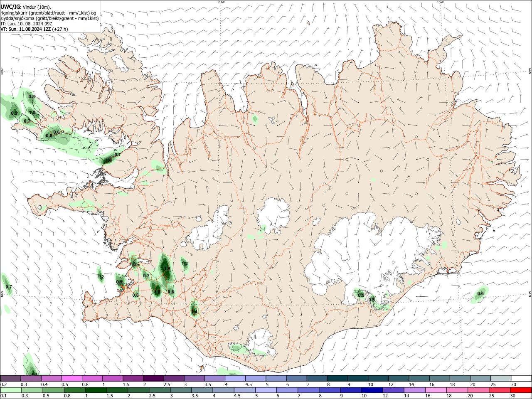Select the '66N' latitude label on the left edge
The width and height of the screenshot is (532, 399).
point(2,71)
